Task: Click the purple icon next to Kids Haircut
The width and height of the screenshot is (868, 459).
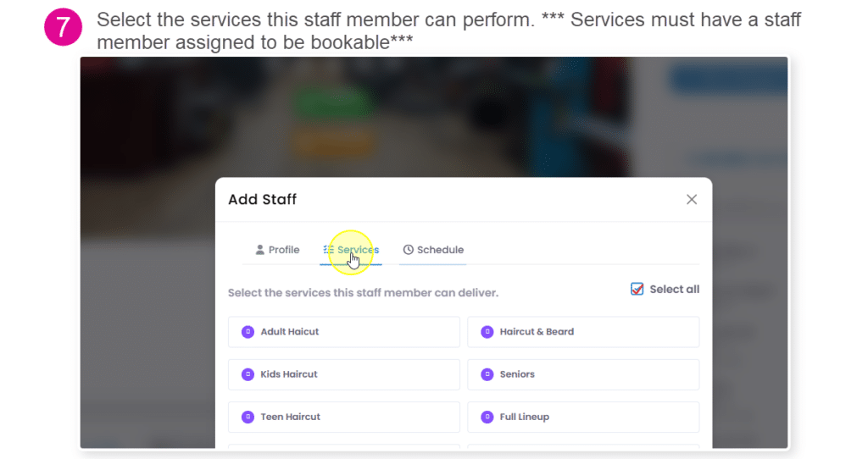Action: click(x=248, y=374)
